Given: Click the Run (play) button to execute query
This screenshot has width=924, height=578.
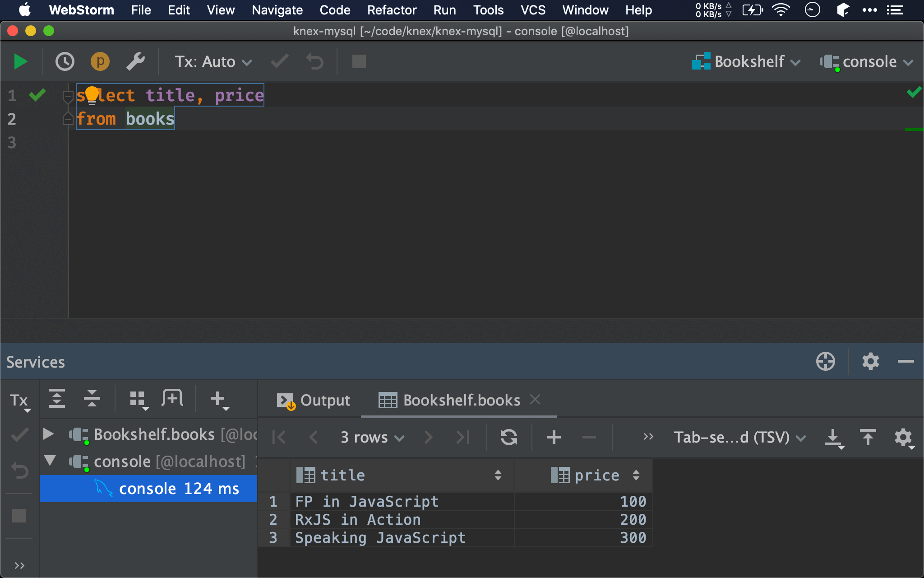Looking at the screenshot, I should (19, 61).
